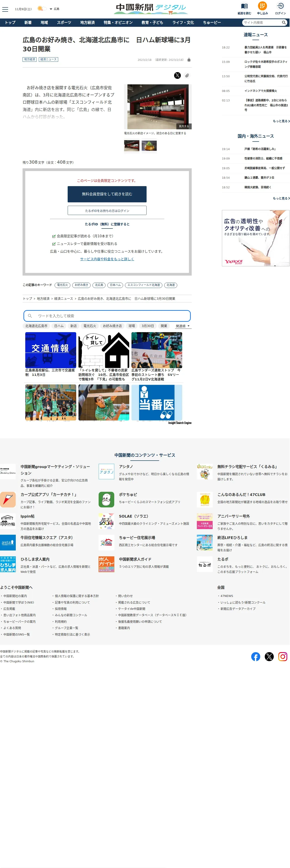
Task: Select スポーツ in navigation bar
Action: [64, 23]
